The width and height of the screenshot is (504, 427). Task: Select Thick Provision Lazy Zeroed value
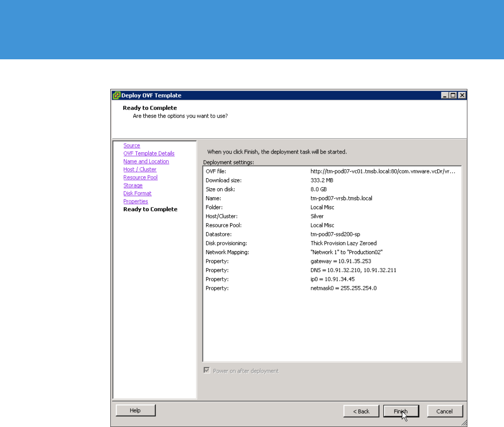[x=343, y=243]
